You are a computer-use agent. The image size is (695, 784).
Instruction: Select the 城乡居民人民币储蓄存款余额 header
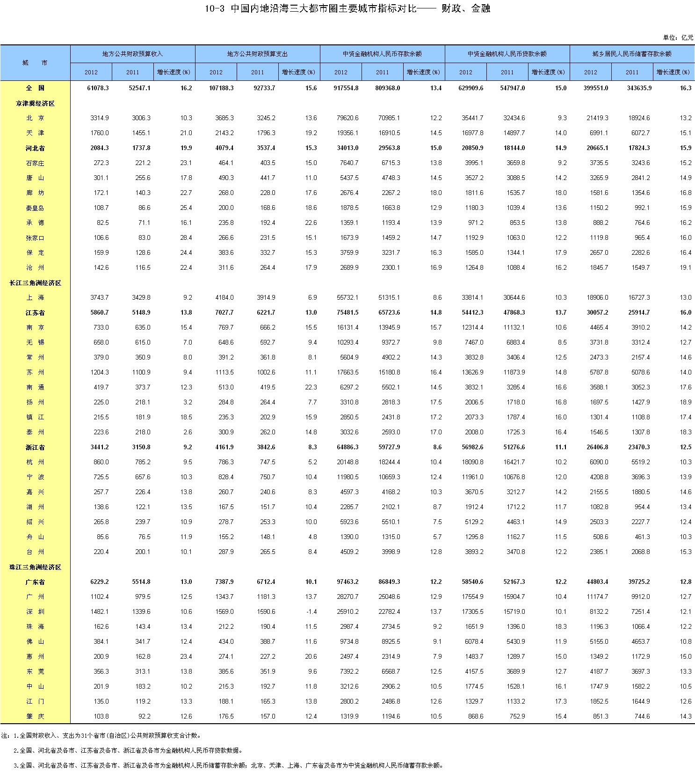pos(632,54)
